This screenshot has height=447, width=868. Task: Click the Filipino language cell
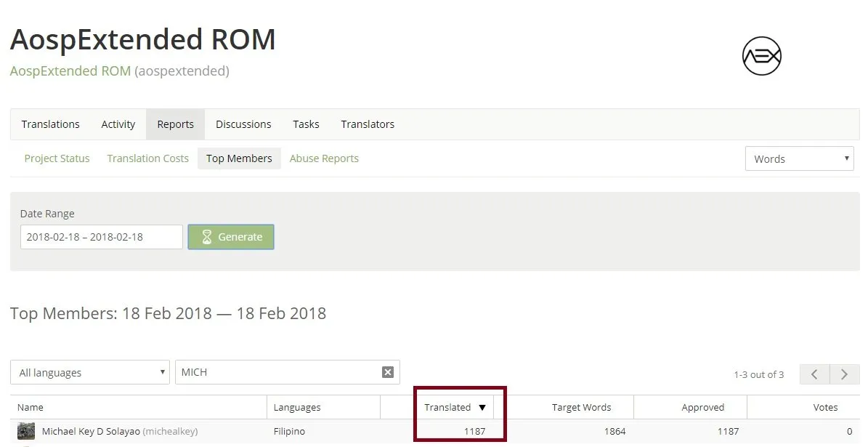click(289, 431)
